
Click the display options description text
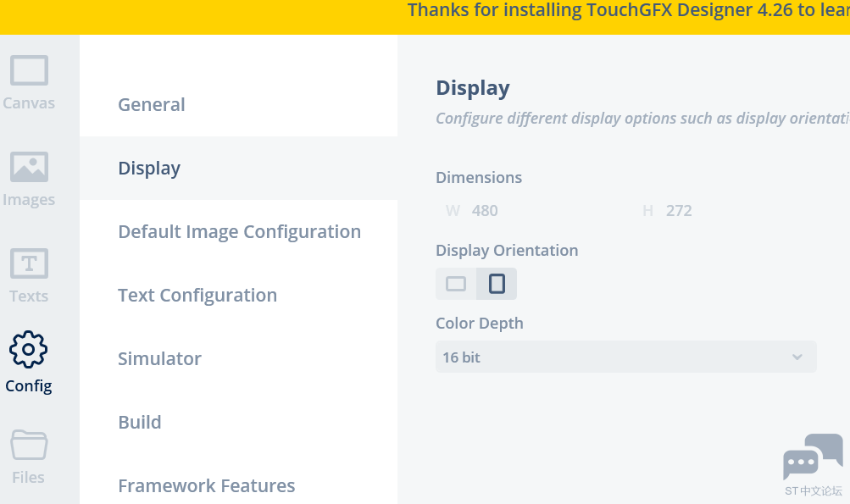643,118
